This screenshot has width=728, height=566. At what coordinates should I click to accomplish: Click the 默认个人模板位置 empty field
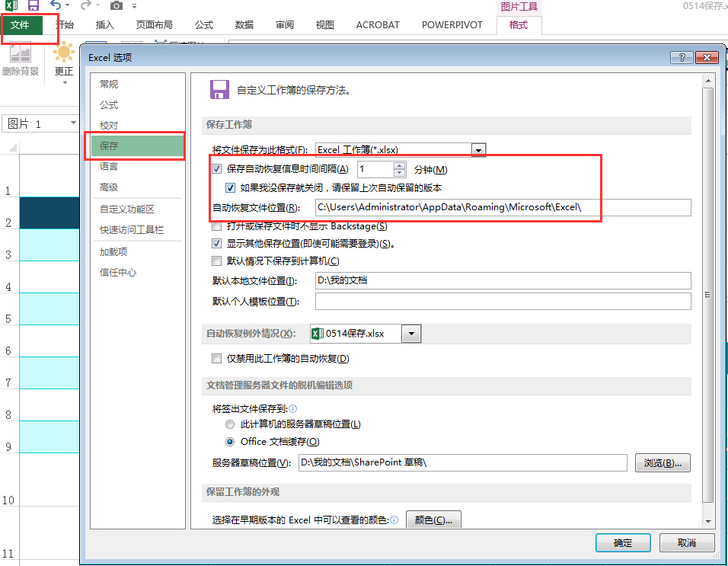coord(503,302)
